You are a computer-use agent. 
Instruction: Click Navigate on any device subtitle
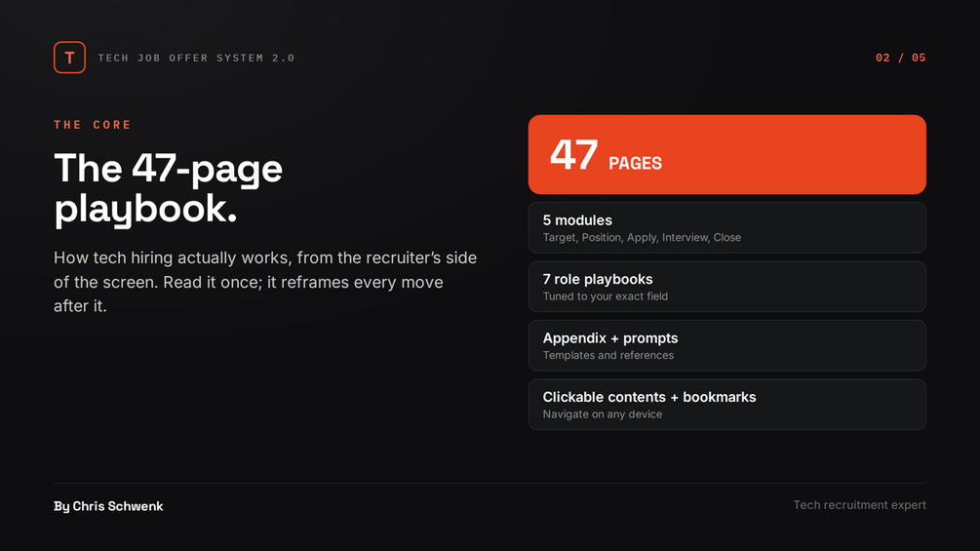pos(603,414)
